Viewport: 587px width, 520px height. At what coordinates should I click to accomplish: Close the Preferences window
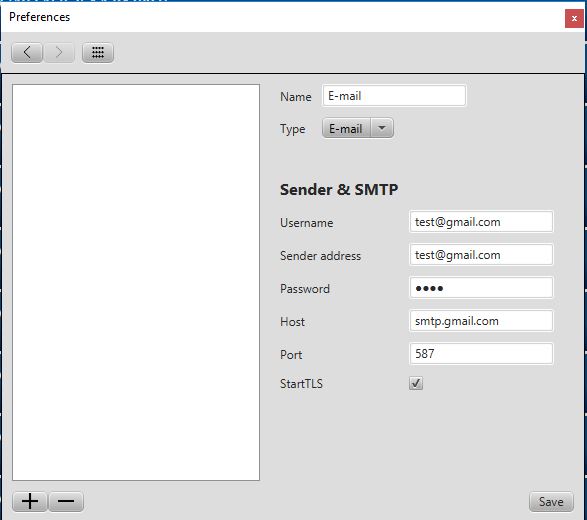point(574,18)
